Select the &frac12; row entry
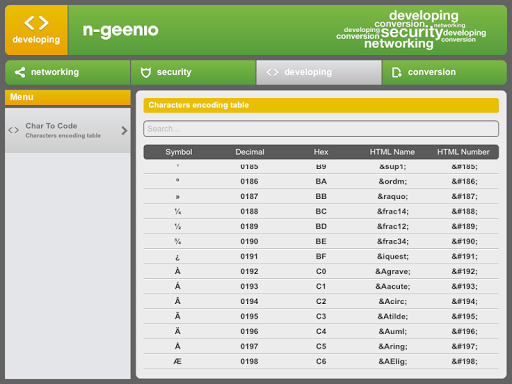Image resolution: width=512 pixels, height=384 pixels. pos(321,226)
